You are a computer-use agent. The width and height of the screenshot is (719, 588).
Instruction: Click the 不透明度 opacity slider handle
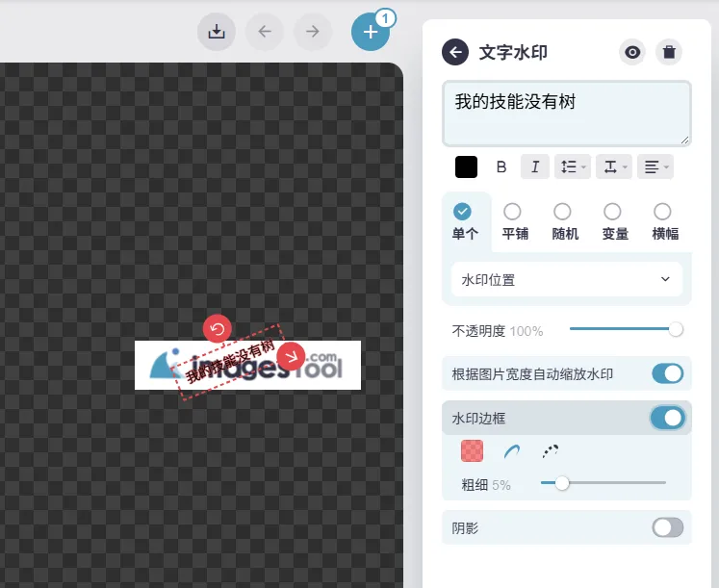coord(676,329)
